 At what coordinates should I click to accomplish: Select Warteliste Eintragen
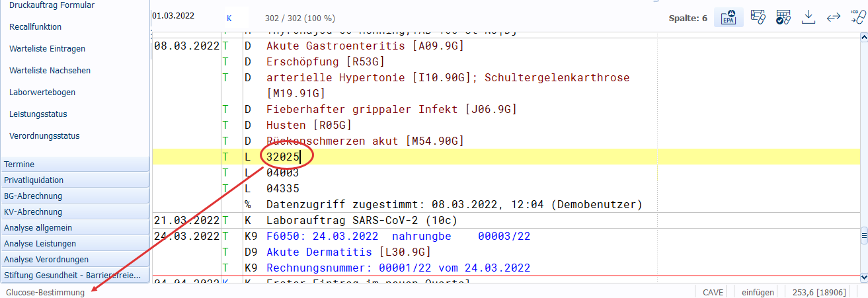point(48,49)
